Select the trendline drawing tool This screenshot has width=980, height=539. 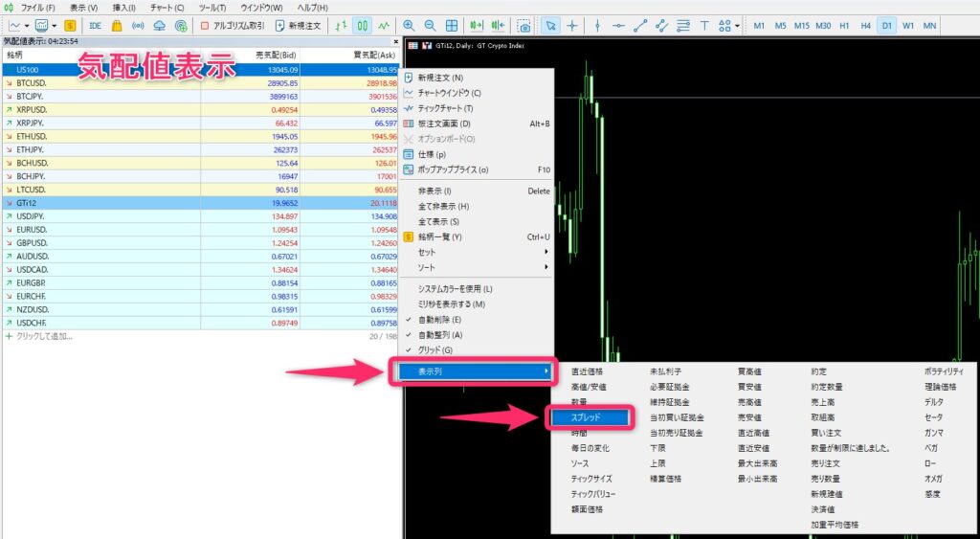(x=641, y=25)
